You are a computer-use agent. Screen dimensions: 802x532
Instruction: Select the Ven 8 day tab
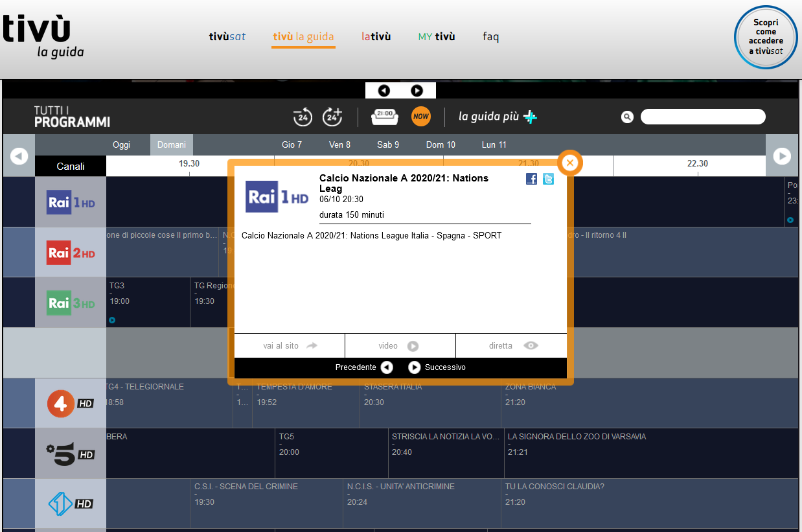point(340,145)
